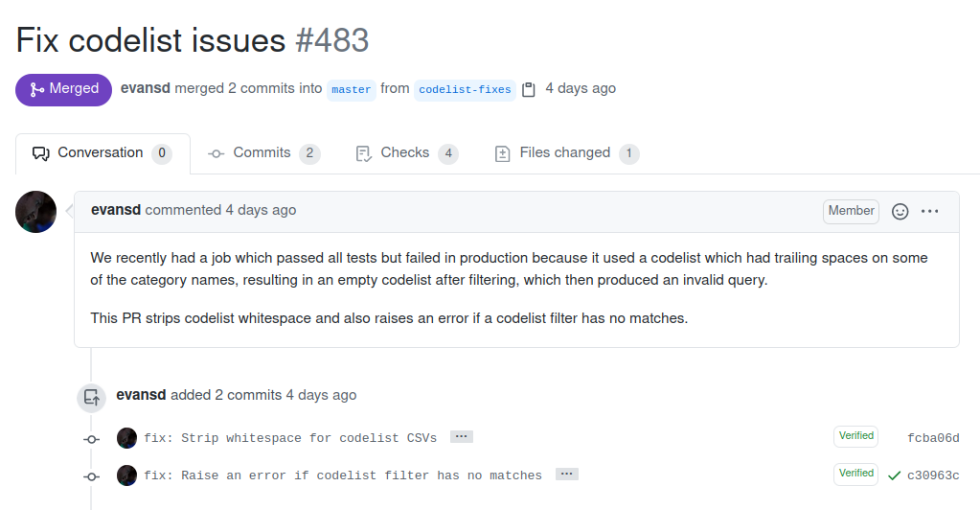Image resolution: width=980 pixels, height=510 pixels.
Task: Click the small avatar beside raise error commit
Action: point(126,475)
